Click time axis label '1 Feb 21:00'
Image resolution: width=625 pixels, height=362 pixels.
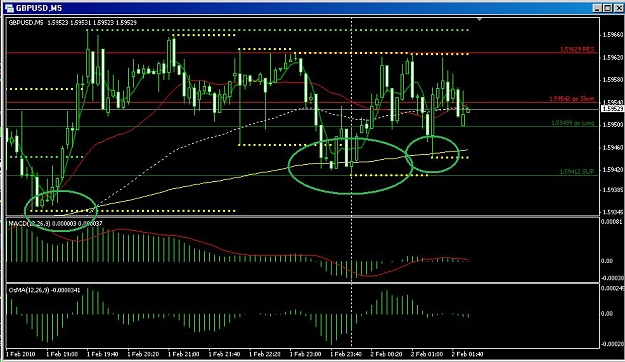coord(184,354)
